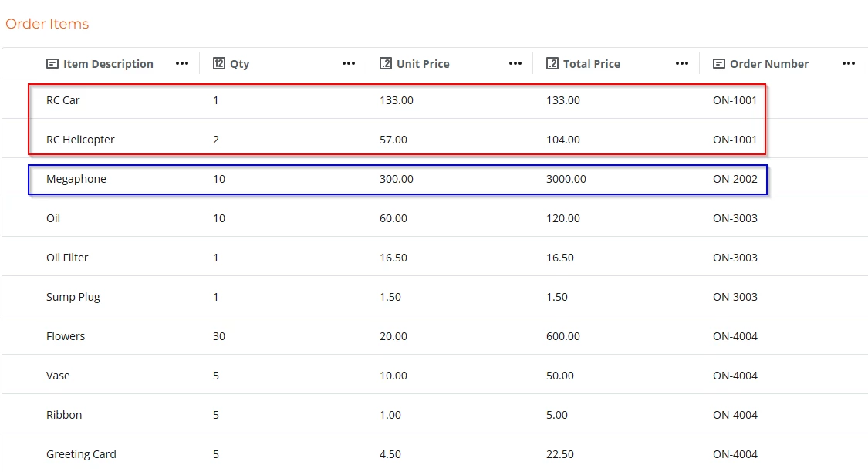Viewport: 868px width, 472px height.
Task: Click the Order Items section heading
Action: click(x=47, y=24)
